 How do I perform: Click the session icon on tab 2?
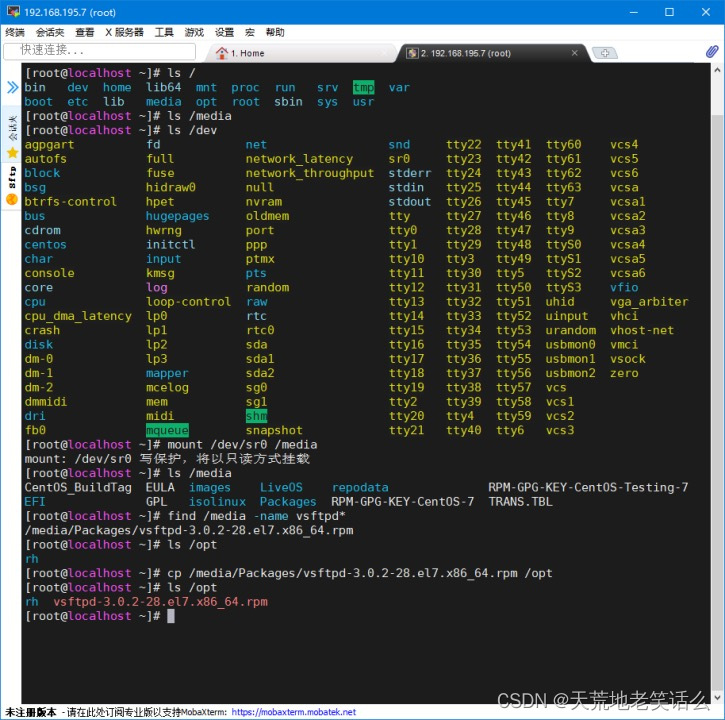(412, 53)
